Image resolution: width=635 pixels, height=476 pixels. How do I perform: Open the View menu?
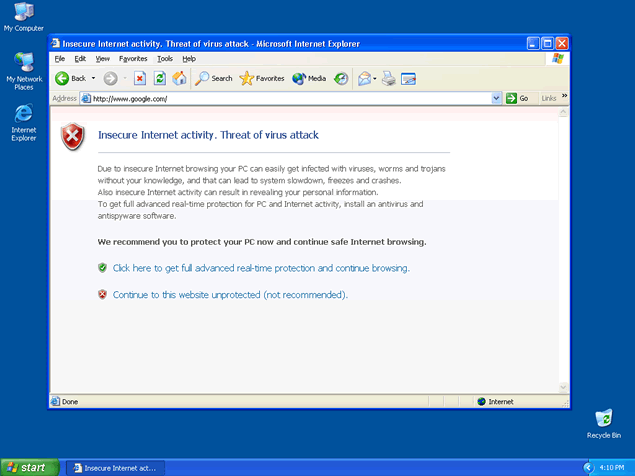[x=103, y=59]
